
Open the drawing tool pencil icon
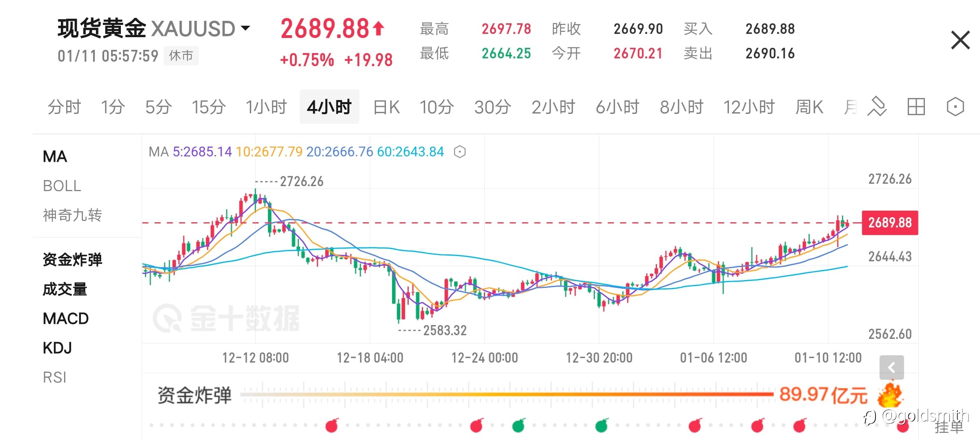[x=877, y=107]
